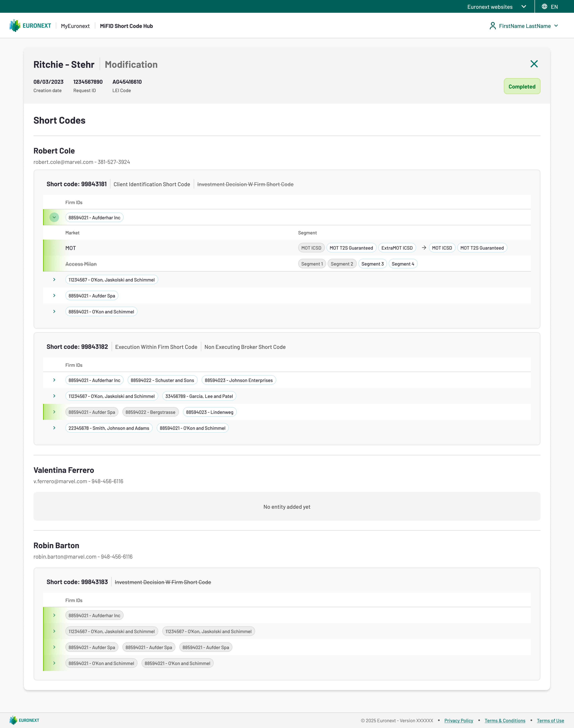
Task: Click arrow icon between MOT segments
Action: click(x=424, y=248)
